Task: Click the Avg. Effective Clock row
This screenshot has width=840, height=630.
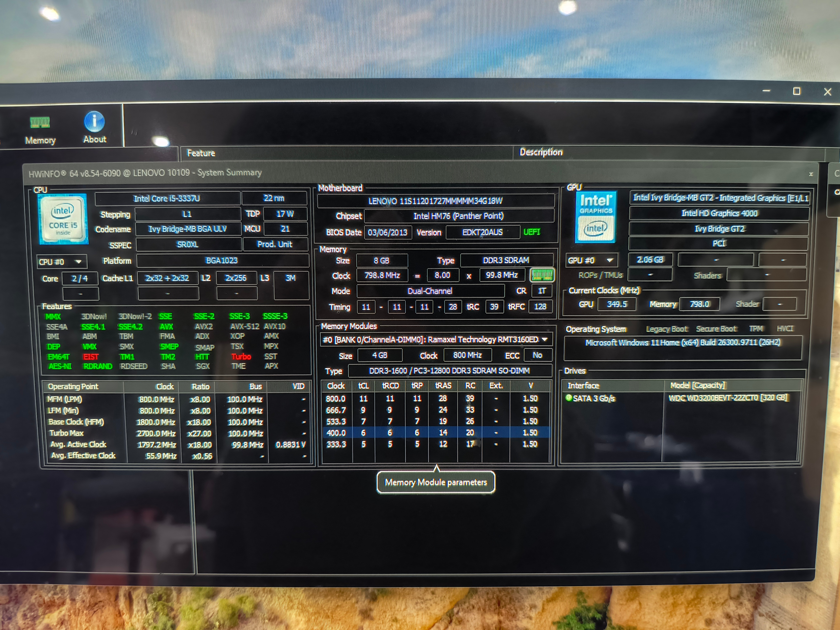Action: (x=177, y=456)
